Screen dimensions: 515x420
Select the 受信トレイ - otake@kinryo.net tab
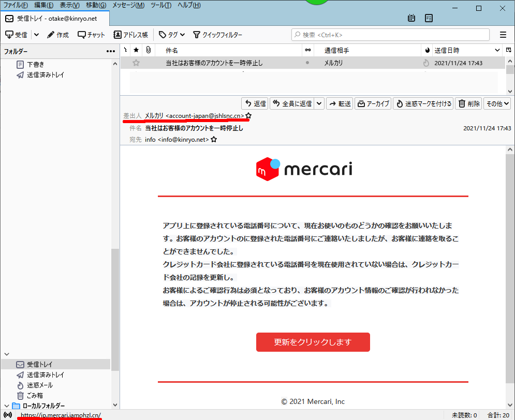tap(55, 19)
